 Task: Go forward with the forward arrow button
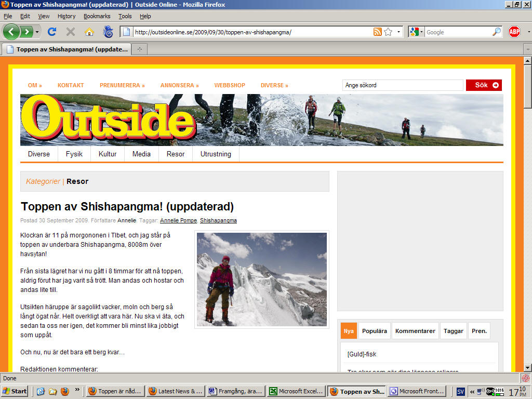click(27, 32)
